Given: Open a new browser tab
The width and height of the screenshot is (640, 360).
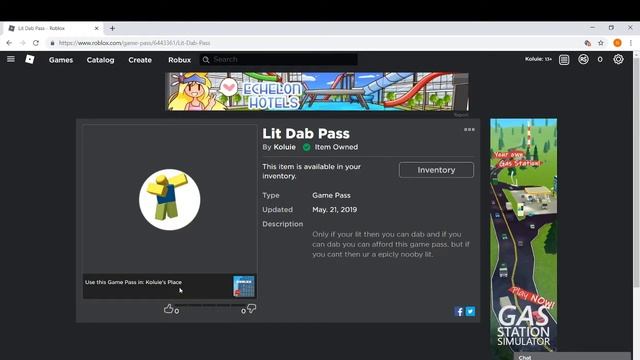Looking at the screenshot, I should 112,28.
